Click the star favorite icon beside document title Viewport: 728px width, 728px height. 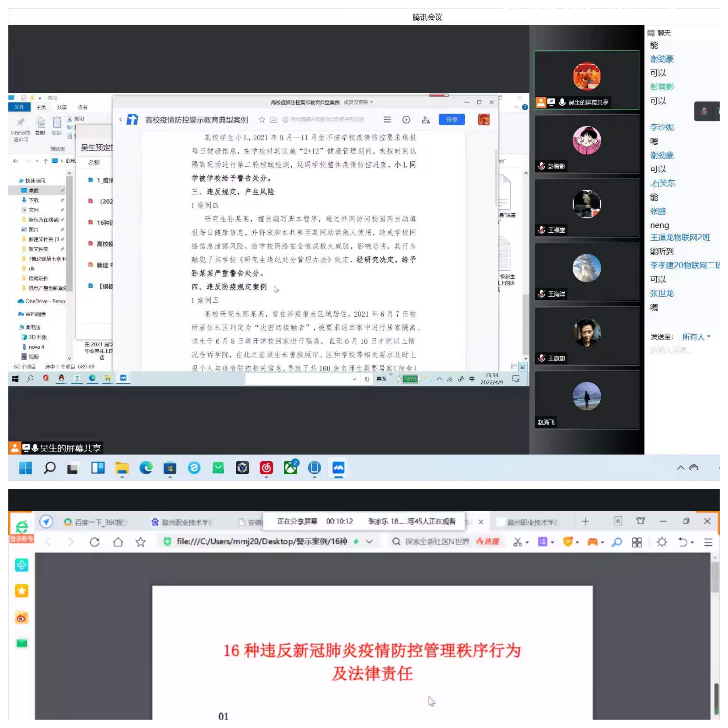click(262, 120)
